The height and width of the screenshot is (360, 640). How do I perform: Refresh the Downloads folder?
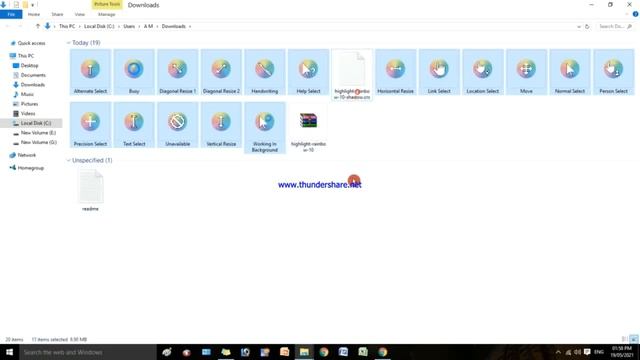(x=587, y=27)
